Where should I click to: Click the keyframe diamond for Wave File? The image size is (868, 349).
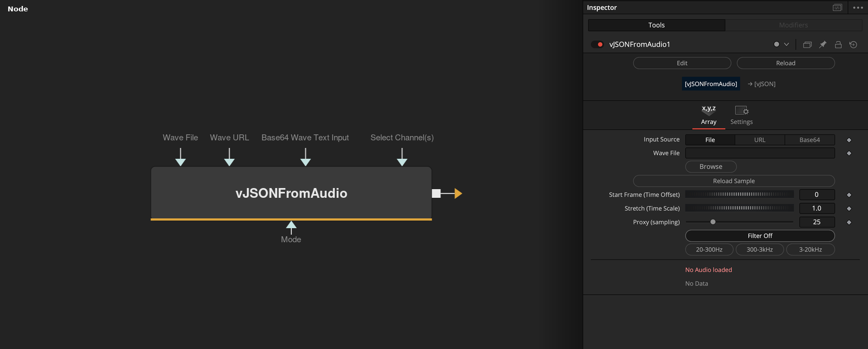pyautogui.click(x=849, y=153)
